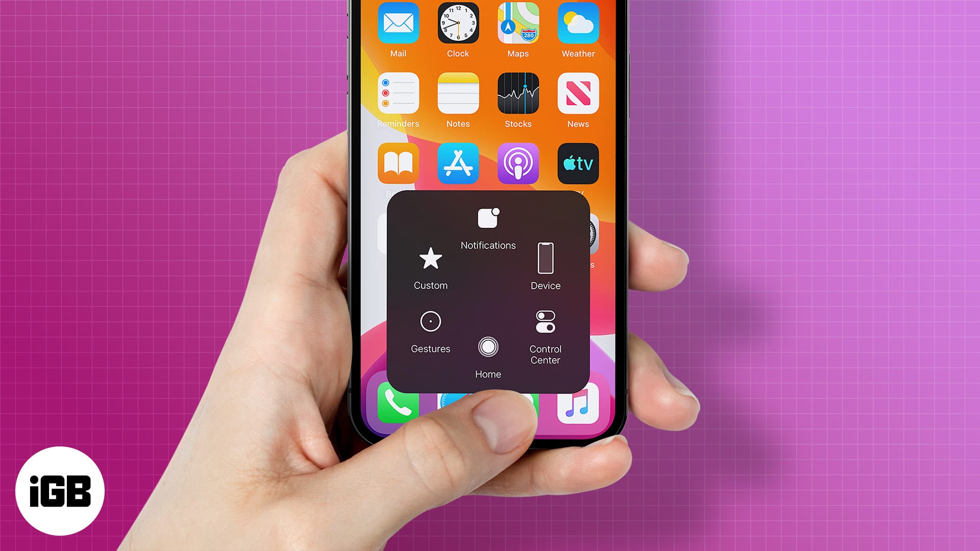
Task: Launch the Podcasts app
Action: pos(518,163)
